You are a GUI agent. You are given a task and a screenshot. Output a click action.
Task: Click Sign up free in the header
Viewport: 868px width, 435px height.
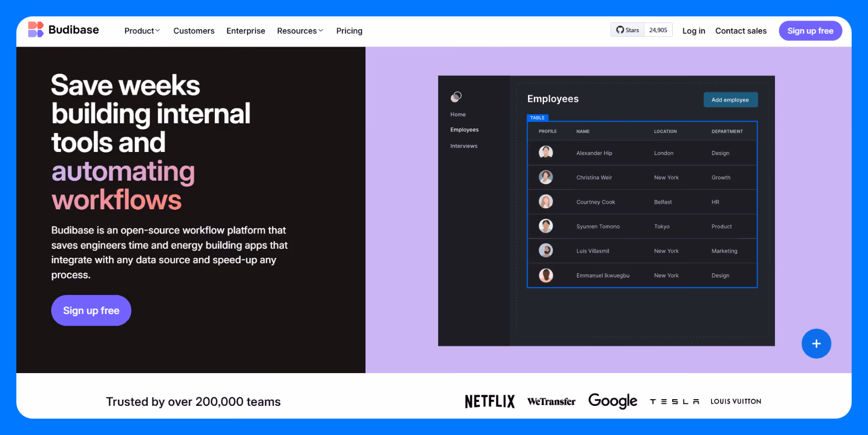[810, 31]
